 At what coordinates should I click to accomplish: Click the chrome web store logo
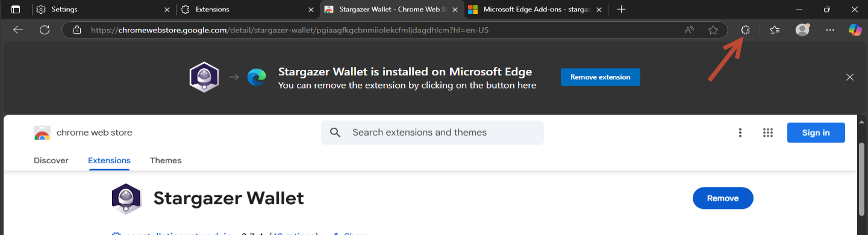[83, 133]
